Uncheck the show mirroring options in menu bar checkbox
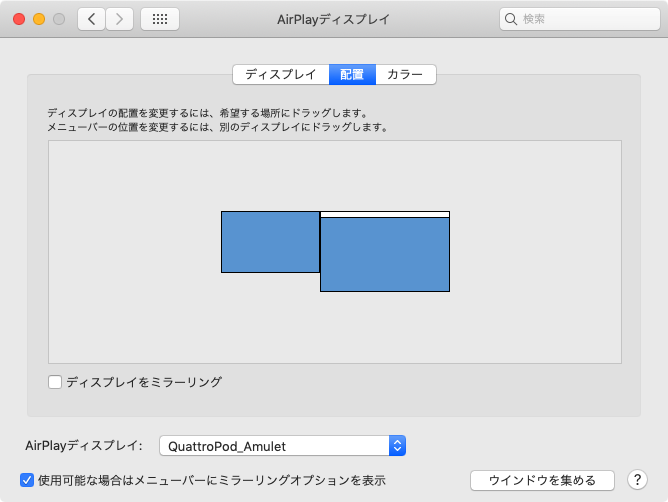Screen dimensions: 668x502 coord(27,480)
